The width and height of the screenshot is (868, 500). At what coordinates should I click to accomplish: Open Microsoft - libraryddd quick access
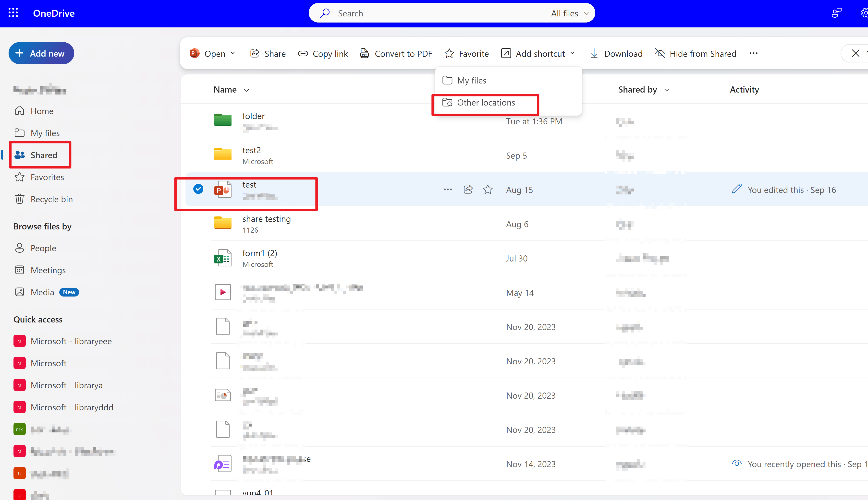click(x=63, y=407)
